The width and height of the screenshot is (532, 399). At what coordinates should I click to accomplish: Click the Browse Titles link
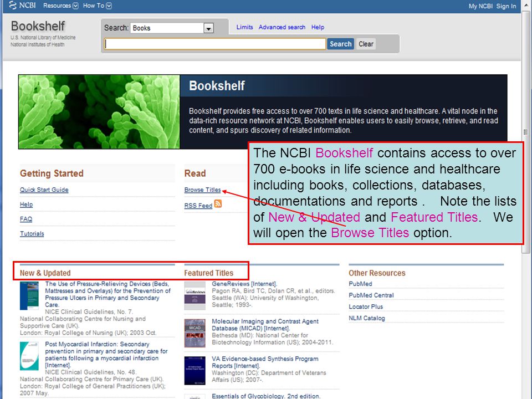click(x=202, y=190)
